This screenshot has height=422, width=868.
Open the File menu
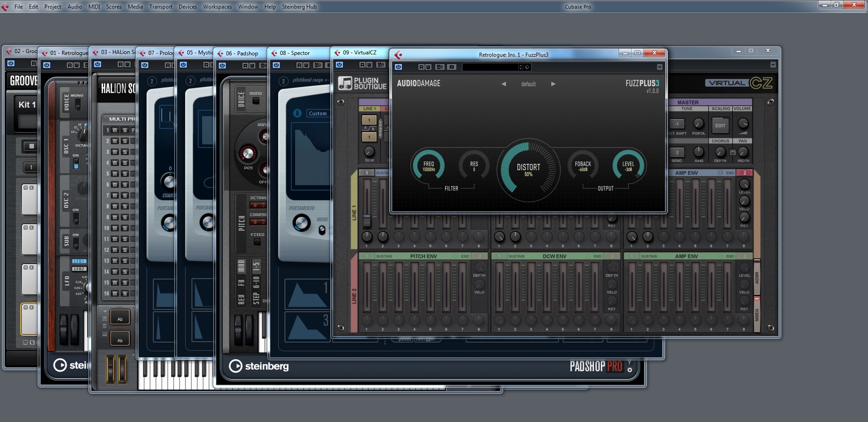click(x=19, y=7)
